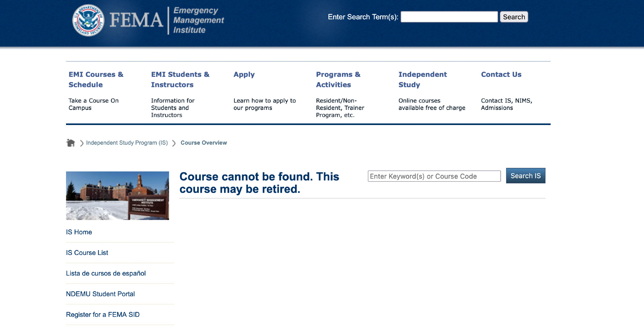644x329 pixels.
Task: Click 'Information for Students and Instructors' text
Action: [173, 108]
